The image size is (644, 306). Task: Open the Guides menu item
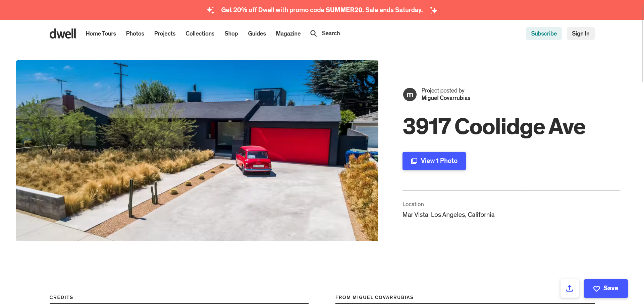click(257, 34)
